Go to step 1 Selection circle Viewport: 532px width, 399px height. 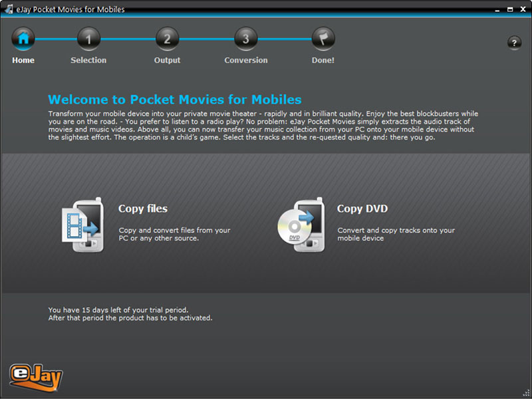(x=88, y=39)
